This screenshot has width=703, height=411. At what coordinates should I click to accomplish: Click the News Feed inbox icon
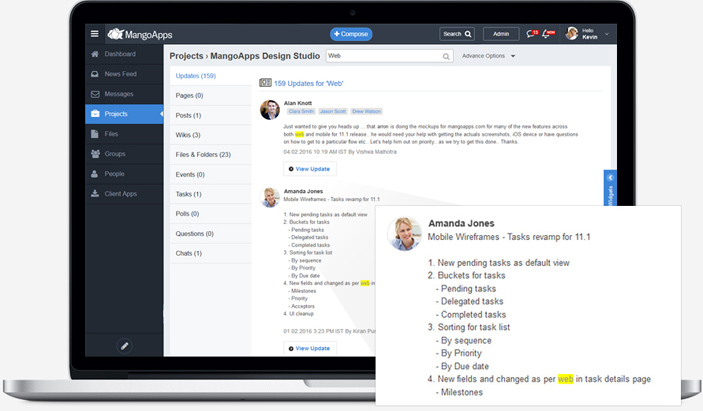(95, 74)
